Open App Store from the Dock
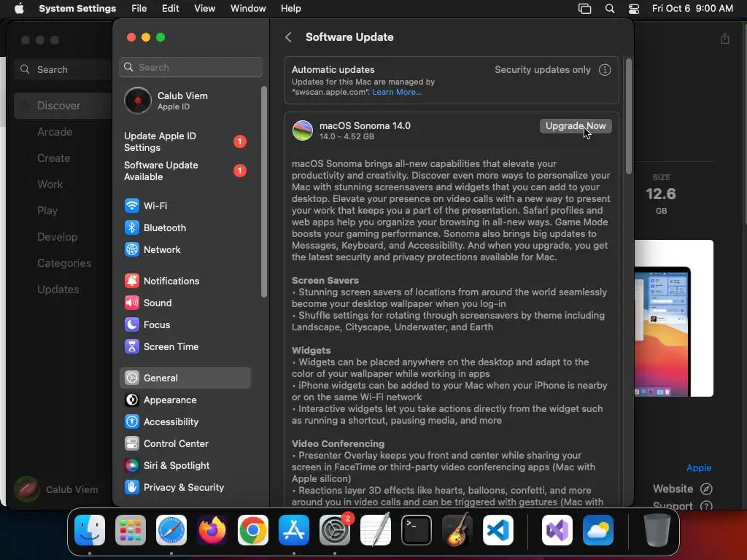Image resolution: width=747 pixels, height=560 pixels. (294, 530)
